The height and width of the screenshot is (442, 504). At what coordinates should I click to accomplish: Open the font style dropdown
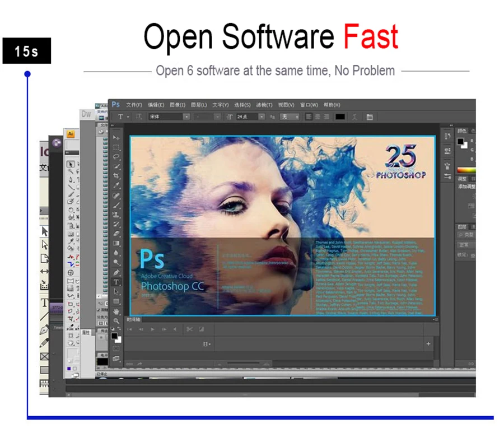tap(217, 117)
